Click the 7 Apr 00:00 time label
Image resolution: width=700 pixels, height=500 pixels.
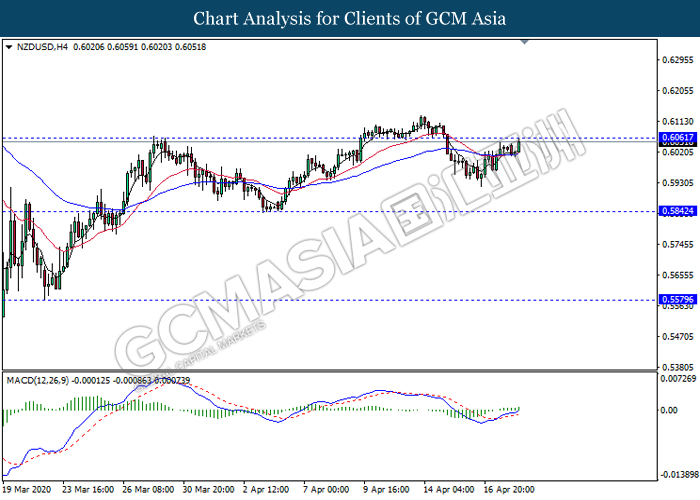[326, 490]
